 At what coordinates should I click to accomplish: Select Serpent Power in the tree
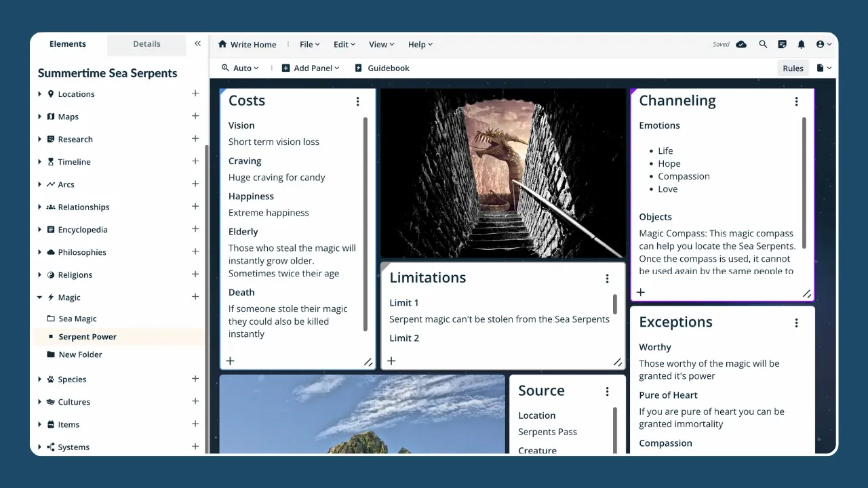87,337
